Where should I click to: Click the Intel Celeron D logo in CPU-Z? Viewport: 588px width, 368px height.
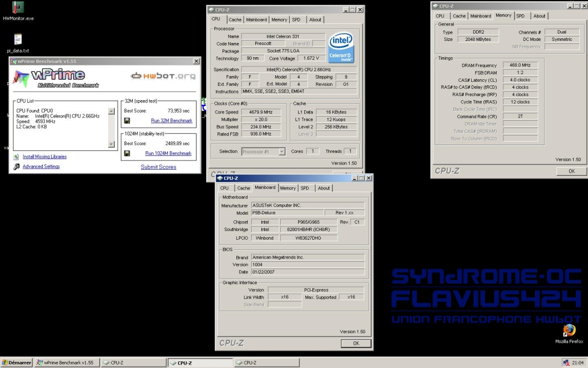coord(341,48)
